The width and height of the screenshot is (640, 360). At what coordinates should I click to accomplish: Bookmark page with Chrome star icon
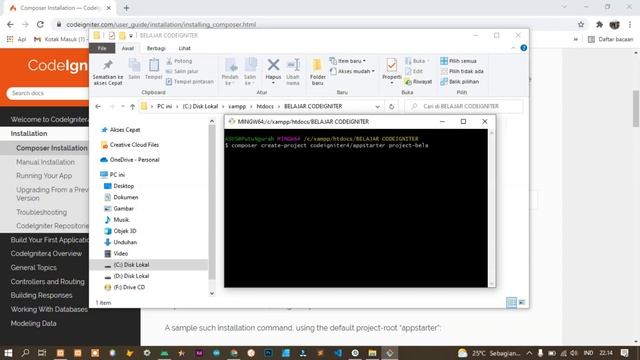[x=581, y=24]
